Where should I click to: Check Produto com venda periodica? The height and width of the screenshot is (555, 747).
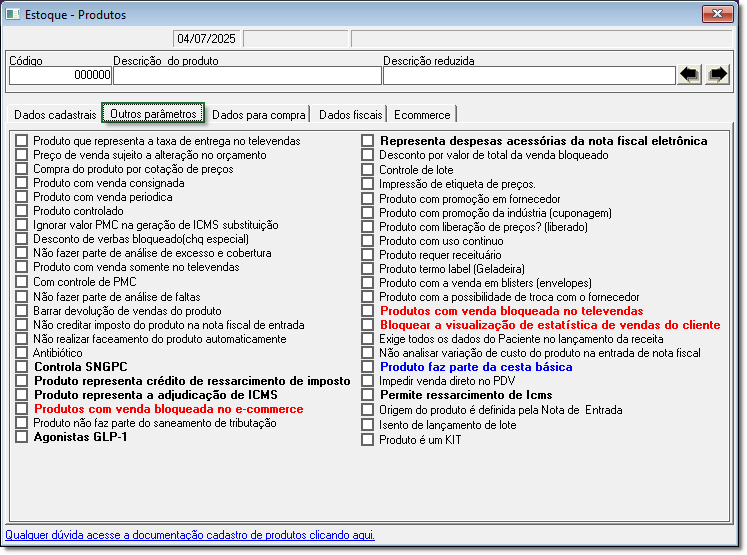point(21,197)
